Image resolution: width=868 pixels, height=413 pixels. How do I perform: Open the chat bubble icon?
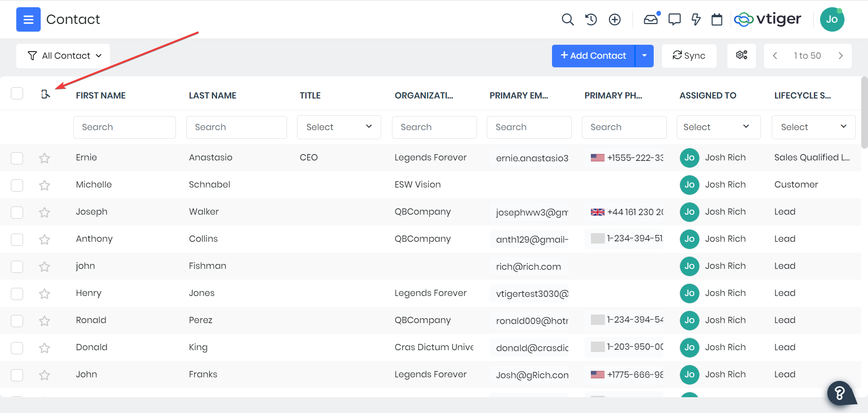pyautogui.click(x=674, y=19)
